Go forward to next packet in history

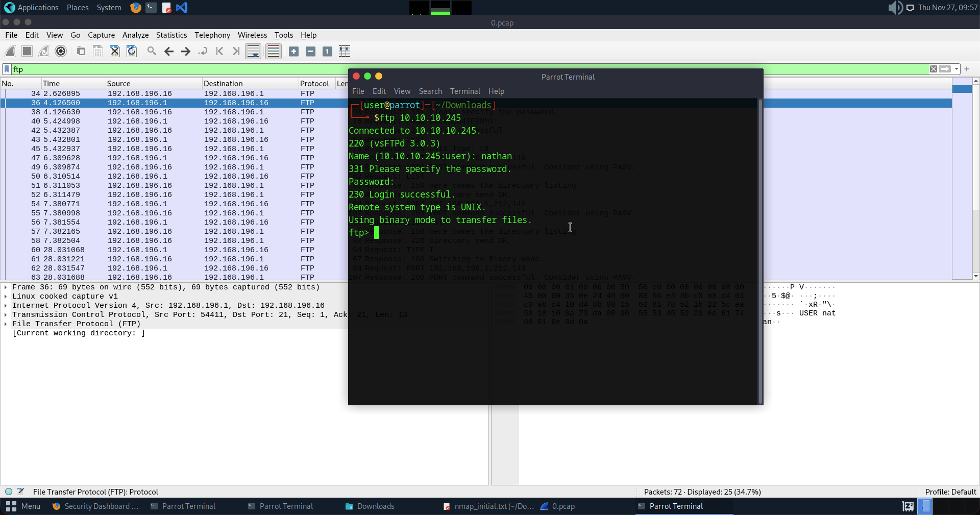pyautogui.click(x=186, y=51)
